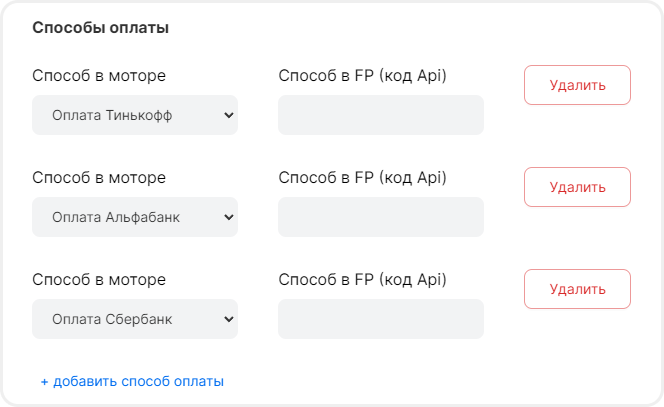The height and width of the screenshot is (407, 664).
Task: Open the Оплата Сбербанк dropdown
Action: (x=134, y=319)
